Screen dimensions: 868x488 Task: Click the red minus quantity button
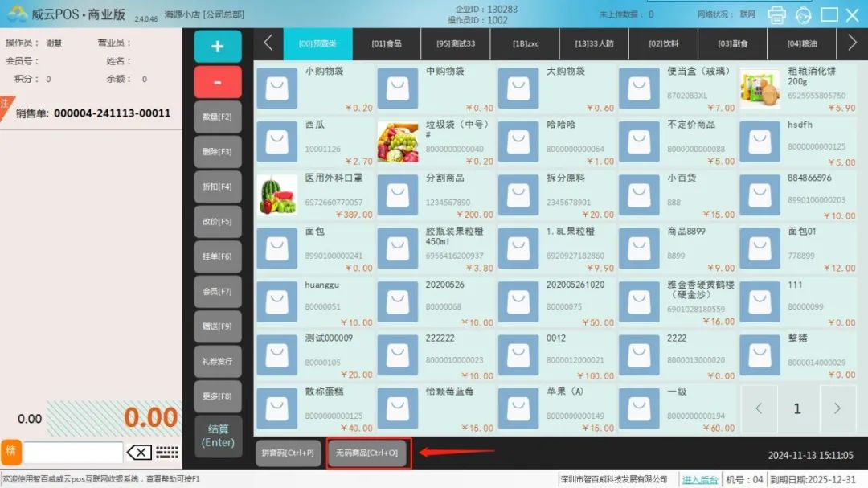[x=218, y=82]
